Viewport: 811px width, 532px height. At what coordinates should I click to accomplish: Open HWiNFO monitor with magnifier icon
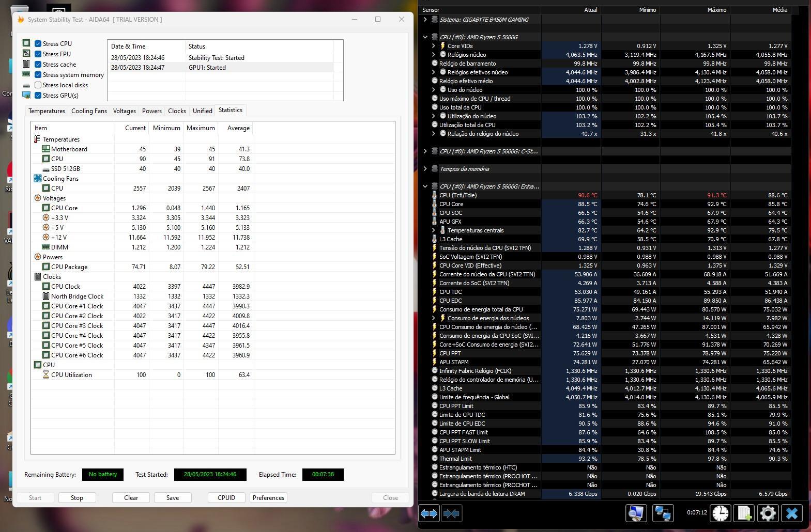(636, 513)
